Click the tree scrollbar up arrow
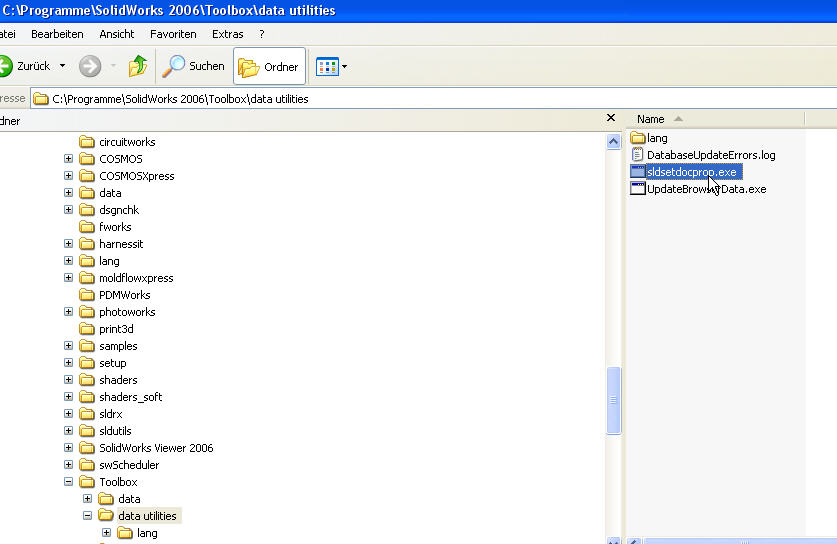Viewport: 837px width, 544px height. tap(613, 141)
